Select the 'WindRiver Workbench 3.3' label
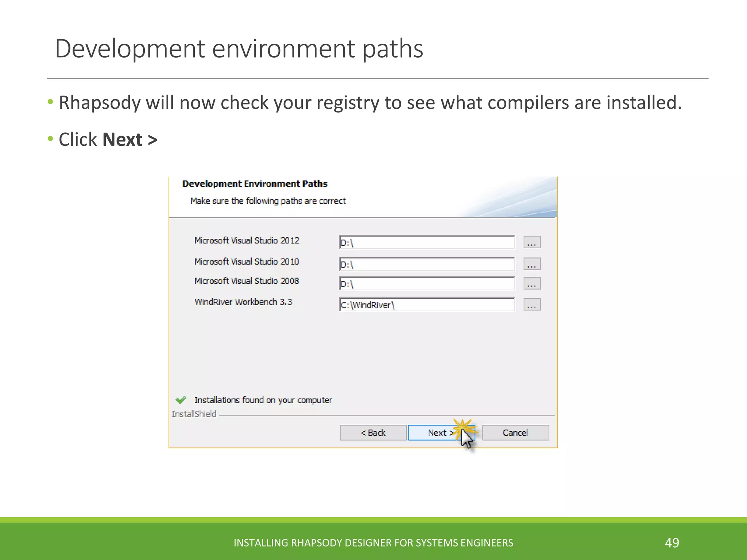The height and width of the screenshot is (560, 747). click(243, 302)
